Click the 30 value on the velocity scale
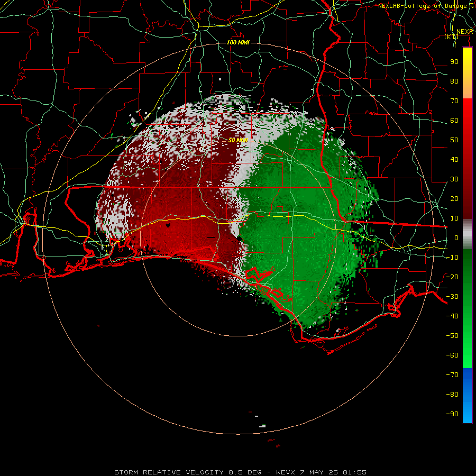This screenshot has width=476, height=476. click(454, 179)
